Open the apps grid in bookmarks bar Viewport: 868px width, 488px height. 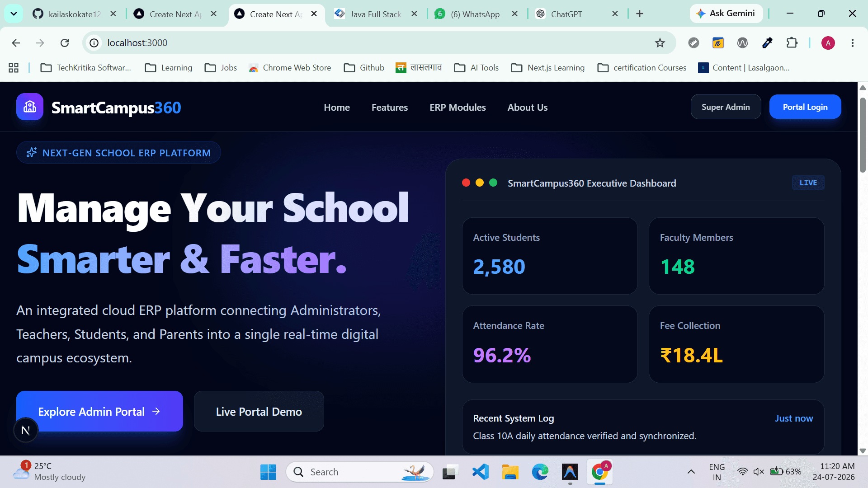(14, 68)
